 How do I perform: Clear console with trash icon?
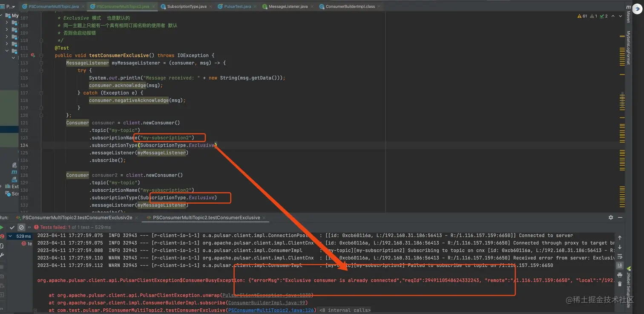(620, 284)
